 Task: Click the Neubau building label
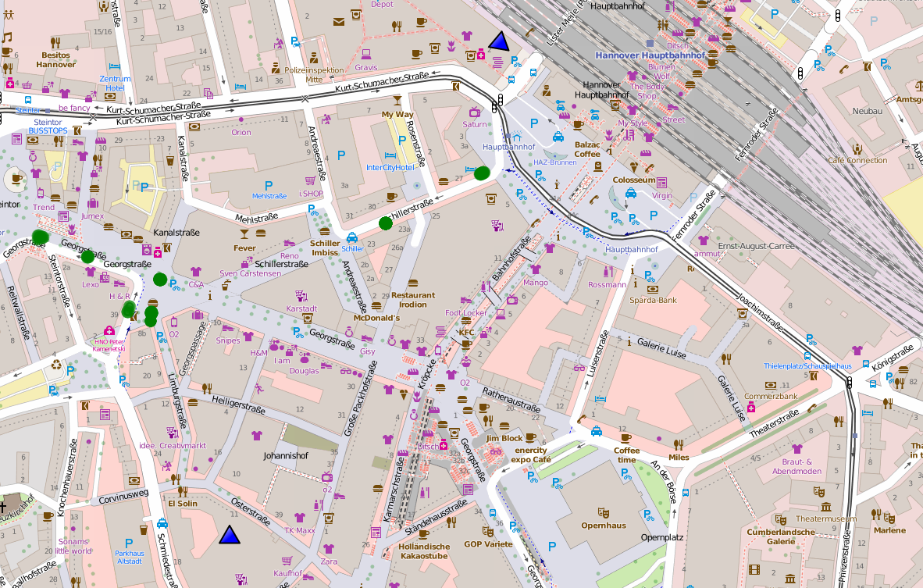(x=867, y=111)
